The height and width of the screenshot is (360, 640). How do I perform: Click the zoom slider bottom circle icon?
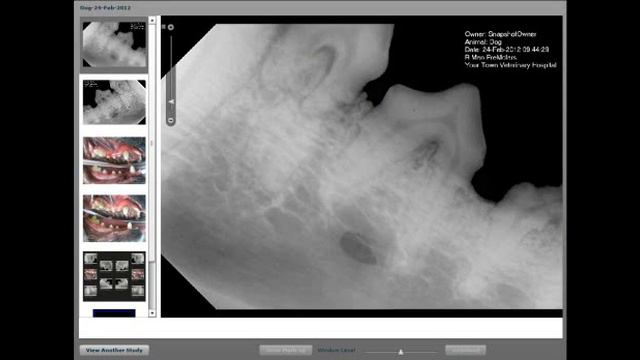point(171,121)
